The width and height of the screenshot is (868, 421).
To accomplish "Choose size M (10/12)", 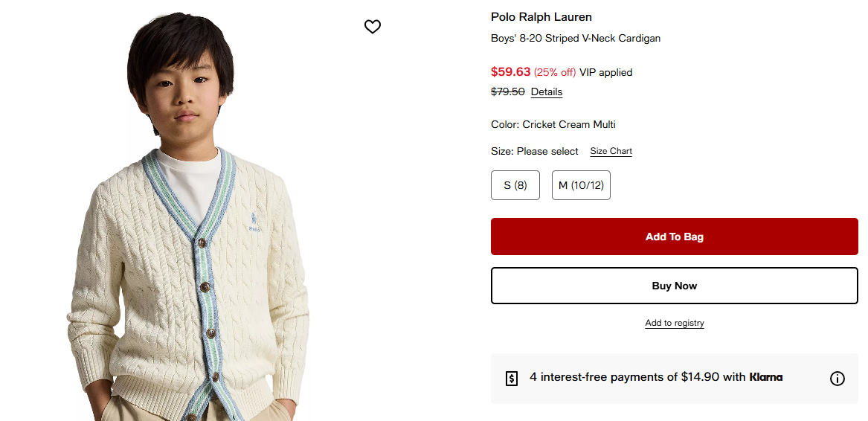I will [x=581, y=185].
